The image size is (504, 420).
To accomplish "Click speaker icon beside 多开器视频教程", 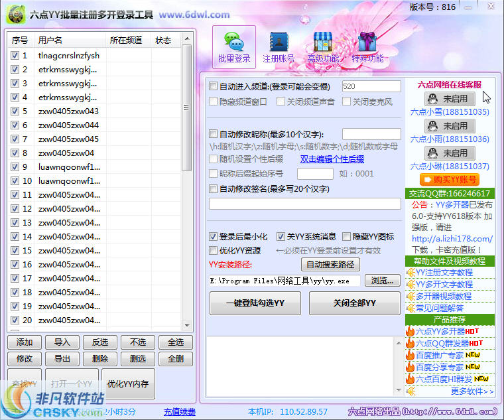I will (410, 297).
